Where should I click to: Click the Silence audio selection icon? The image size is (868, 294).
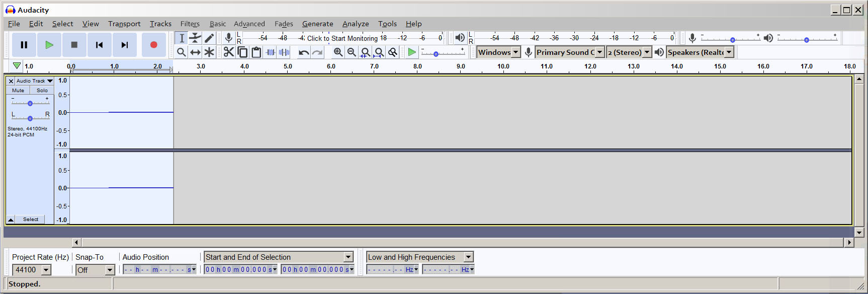click(284, 52)
